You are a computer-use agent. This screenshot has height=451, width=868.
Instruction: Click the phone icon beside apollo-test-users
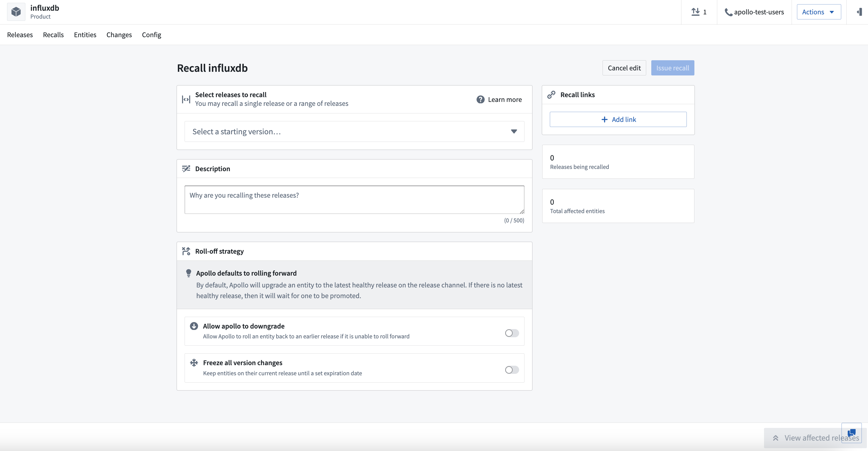(x=728, y=12)
